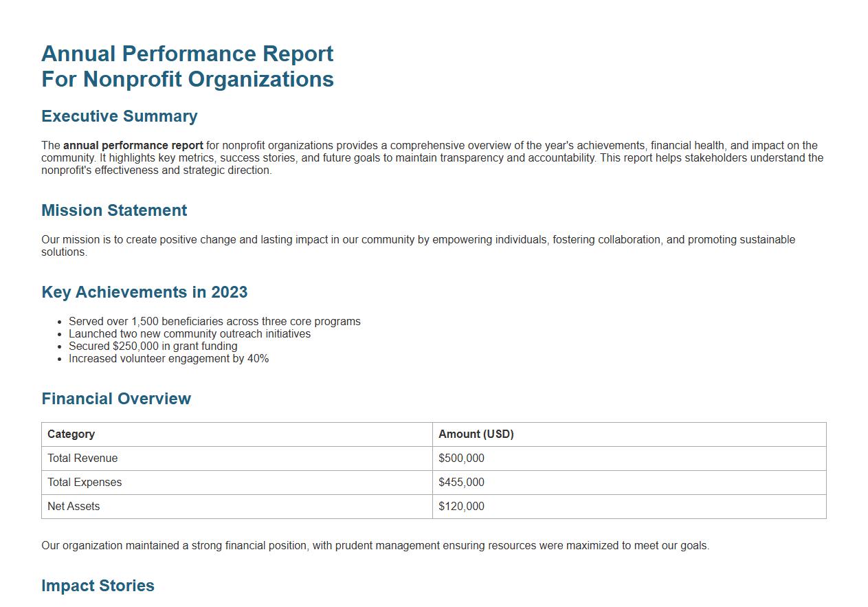Select the Category table header cell

pos(70,434)
